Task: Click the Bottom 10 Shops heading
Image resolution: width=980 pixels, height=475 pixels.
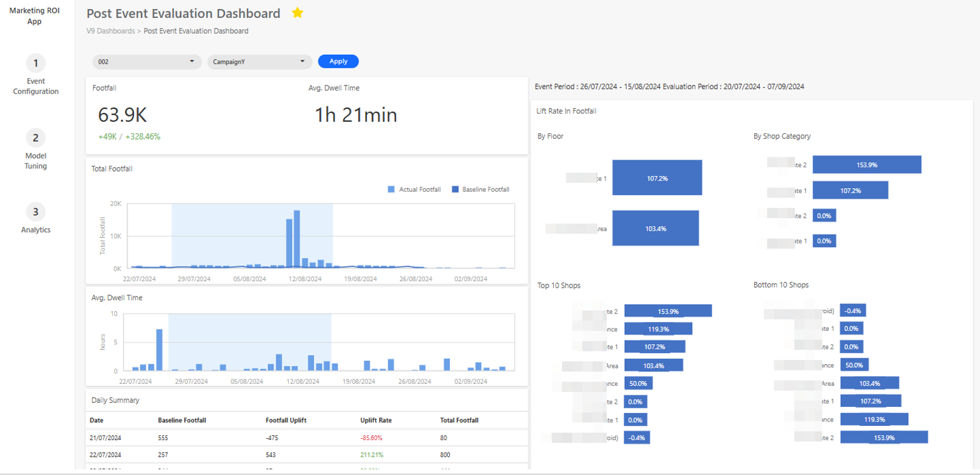Action: point(781,285)
